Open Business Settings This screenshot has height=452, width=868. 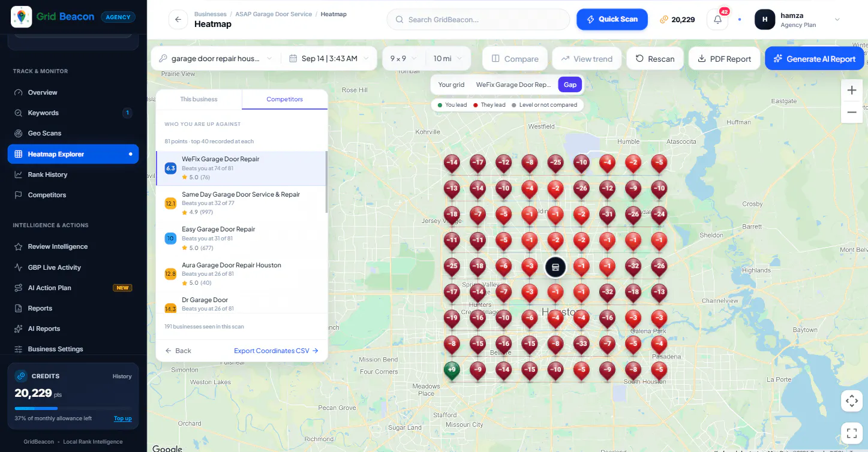pos(73,349)
